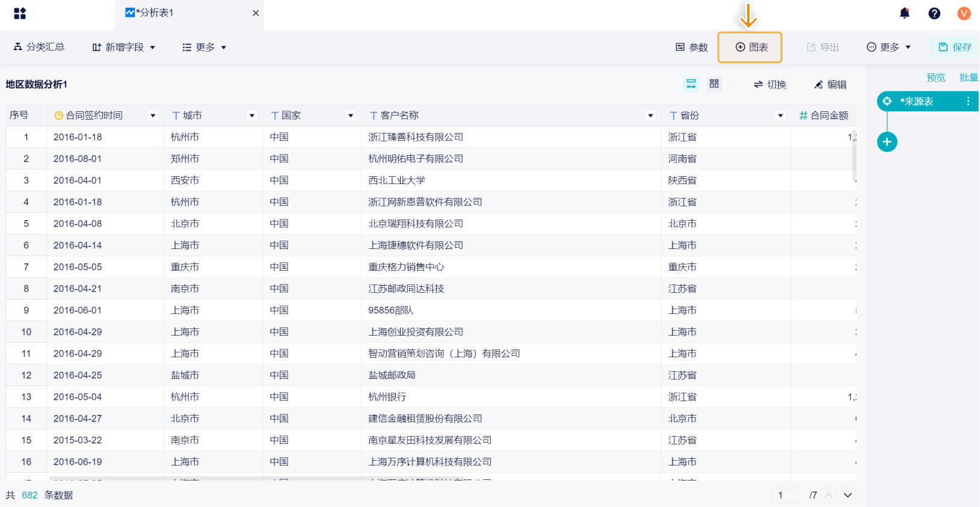Click the 图表 button
This screenshot has height=507, width=980.
point(750,47)
